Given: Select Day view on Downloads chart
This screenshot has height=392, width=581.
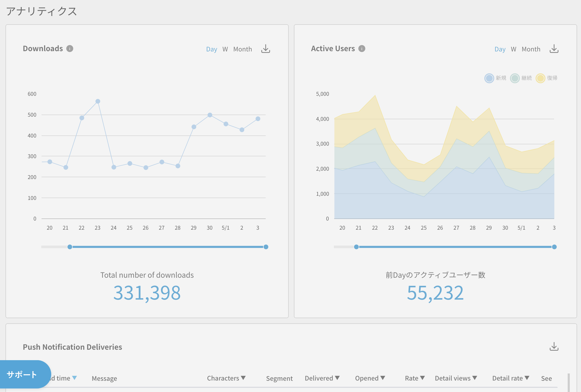Looking at the screenshot, I should tap(211, 49).
